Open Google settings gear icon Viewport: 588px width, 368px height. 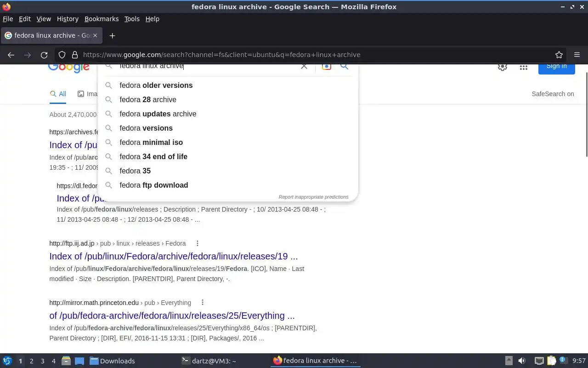503,67
